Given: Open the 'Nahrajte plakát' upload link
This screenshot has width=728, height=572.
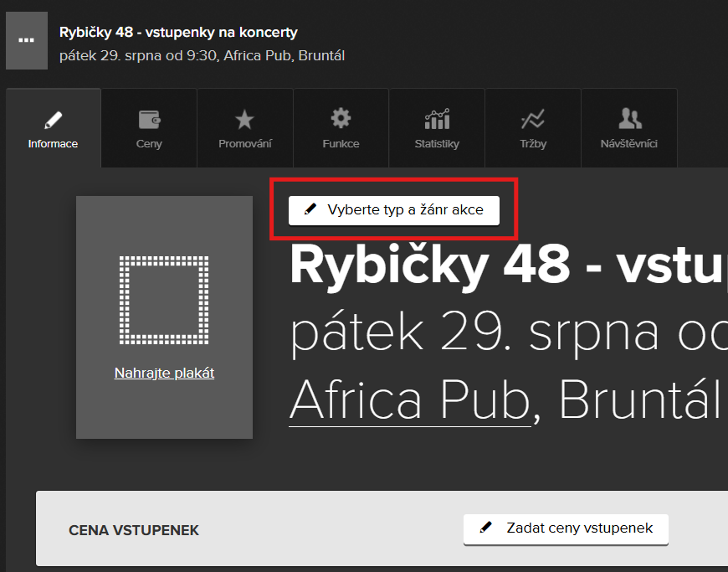Looking at the screenshot, I should pos(164,374).
